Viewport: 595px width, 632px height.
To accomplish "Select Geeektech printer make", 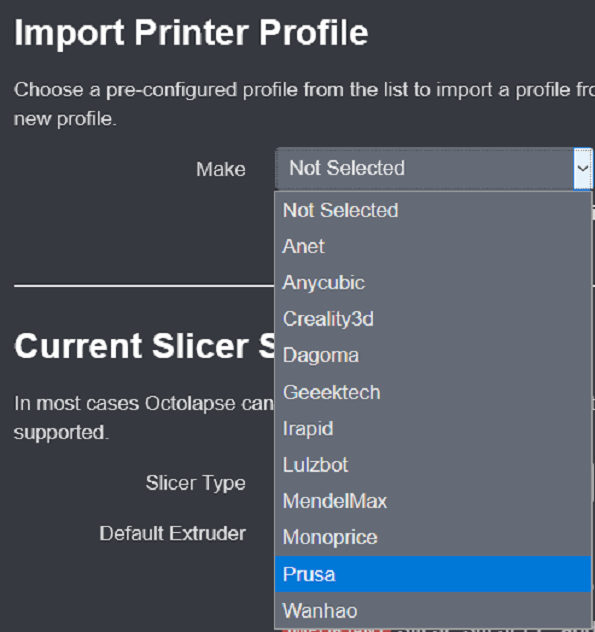I will click(433, 392).
